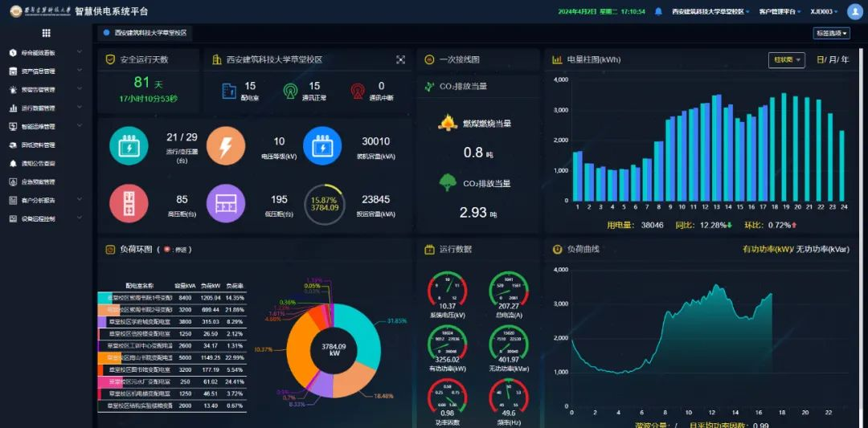
Task: Switch bar chart to 年 (year) view
Action: [x=845, y=59]
